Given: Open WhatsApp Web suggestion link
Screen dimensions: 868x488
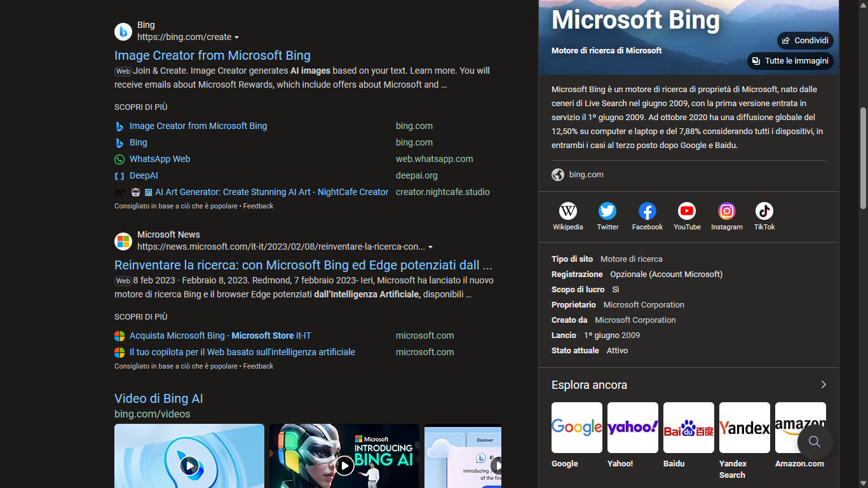Looking at the screenshot, I should [159, 159].
